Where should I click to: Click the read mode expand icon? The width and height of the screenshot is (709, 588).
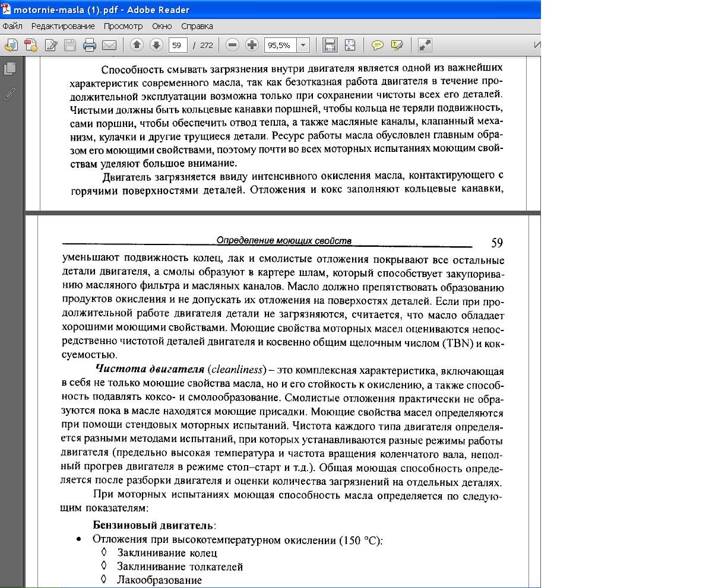(x=425, y=45)
